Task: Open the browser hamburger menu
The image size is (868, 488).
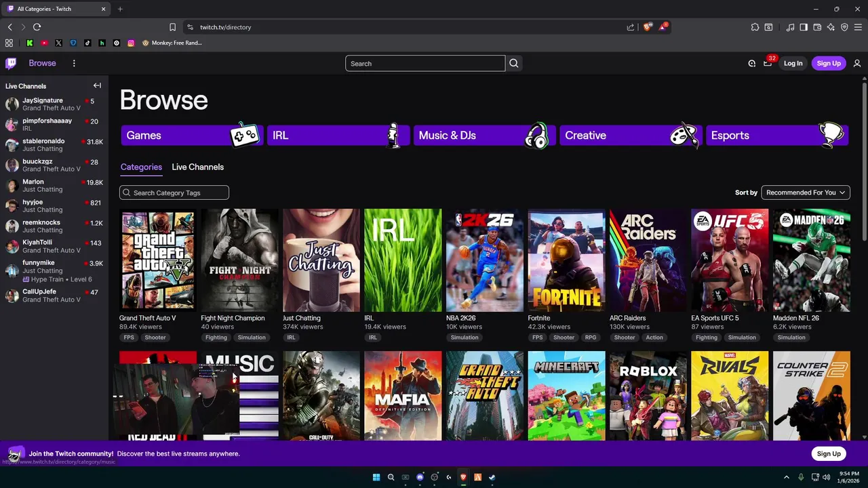Action: pyautogui.click(x=858, y=27)
